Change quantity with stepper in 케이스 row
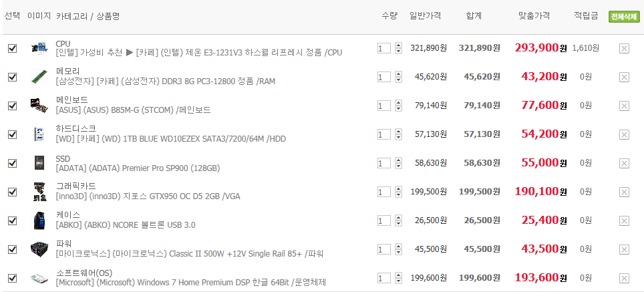 tap(398, 221)
